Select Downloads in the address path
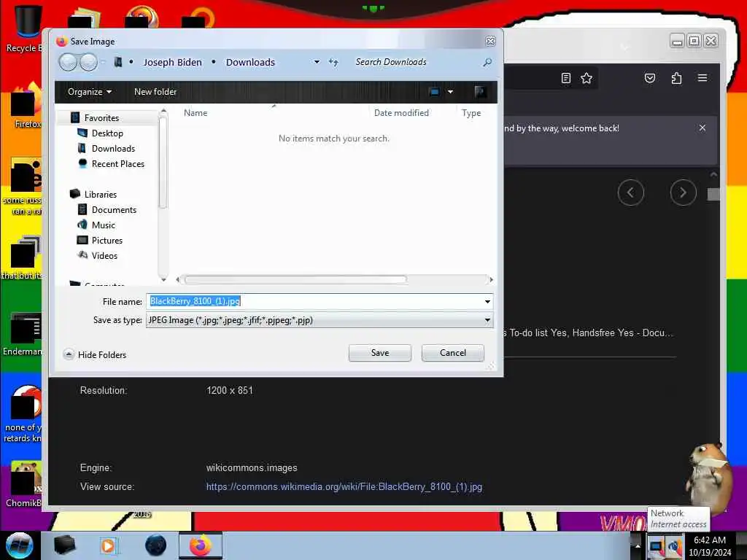This screenshot has height=560, width=747. click(250, 63)
